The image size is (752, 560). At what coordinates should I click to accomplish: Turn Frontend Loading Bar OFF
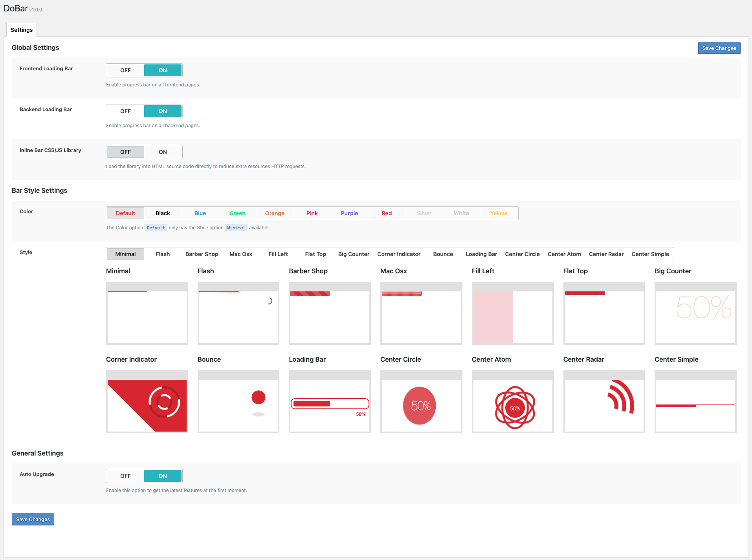pyautogui.click(x=125, y=70)
